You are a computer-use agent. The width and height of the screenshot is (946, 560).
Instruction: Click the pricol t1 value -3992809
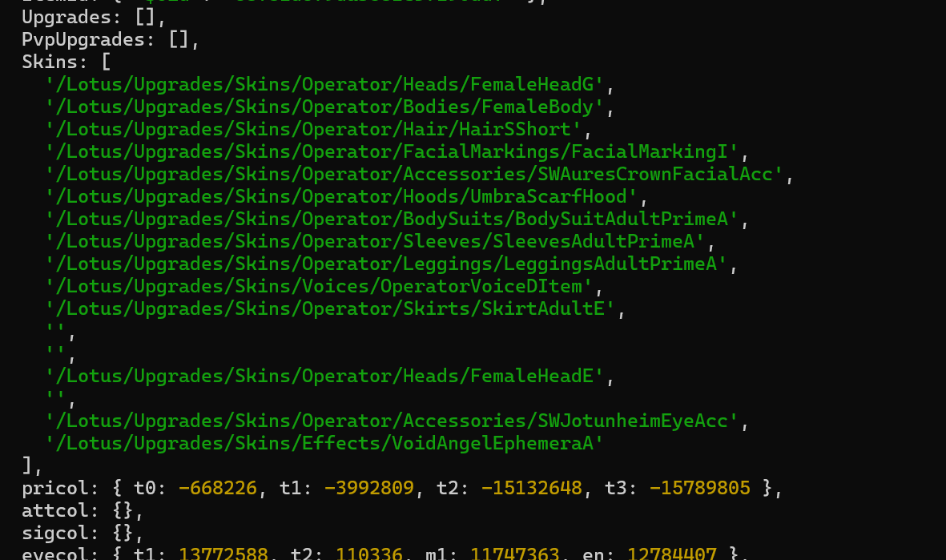369,488
